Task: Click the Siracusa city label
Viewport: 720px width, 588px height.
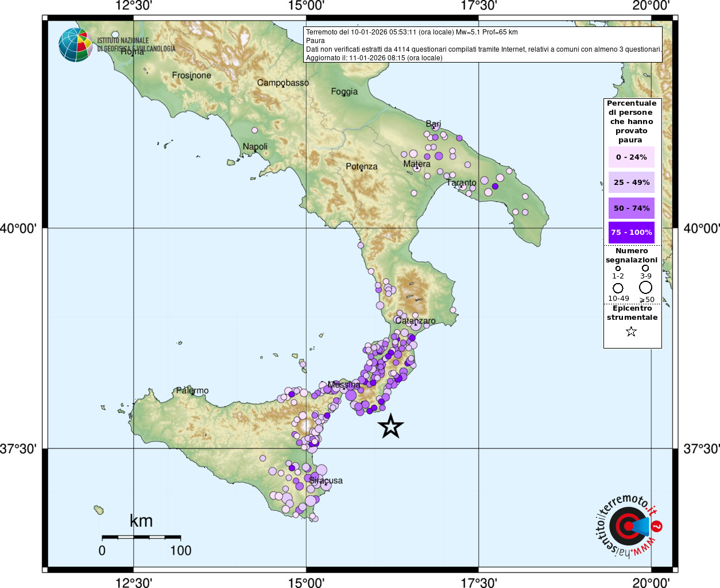Action: tap(326, 480)
